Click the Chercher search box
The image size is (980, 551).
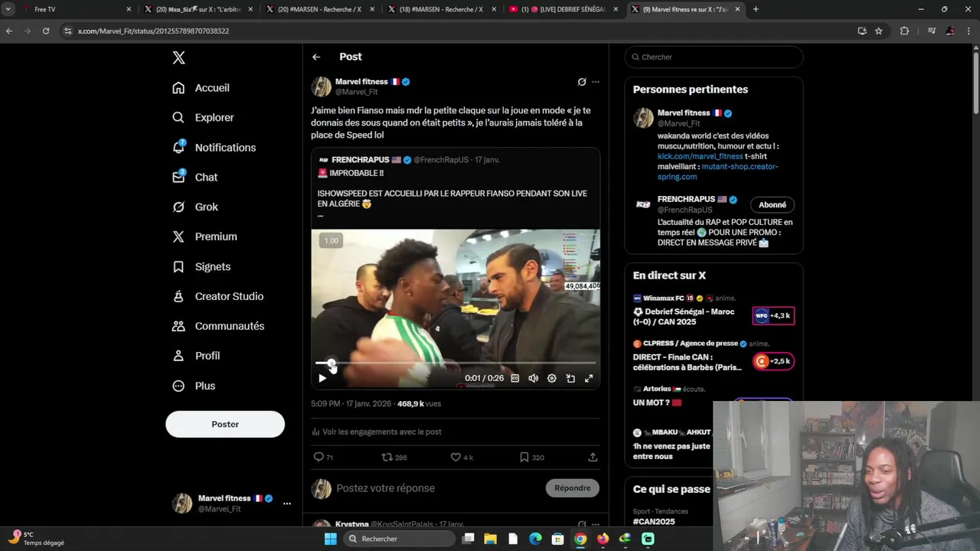tap(714, 57)
